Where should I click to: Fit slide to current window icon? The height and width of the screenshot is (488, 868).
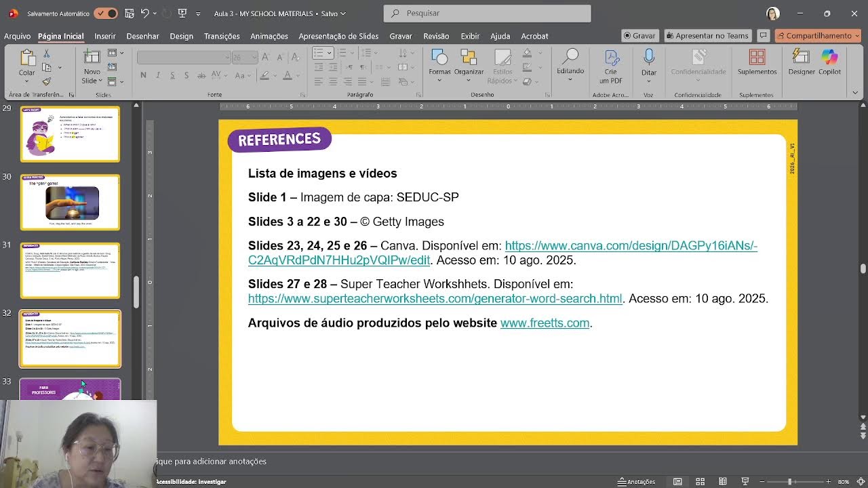pos(861,482)
